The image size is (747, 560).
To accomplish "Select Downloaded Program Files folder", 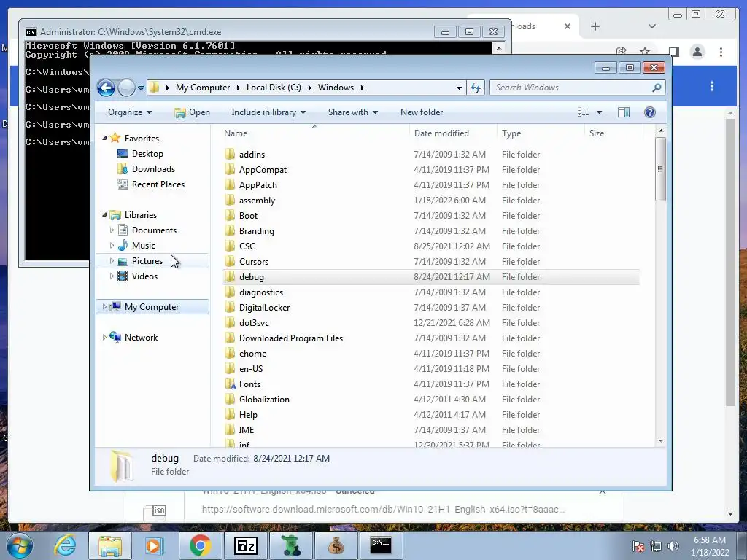I will click(290, 338).
